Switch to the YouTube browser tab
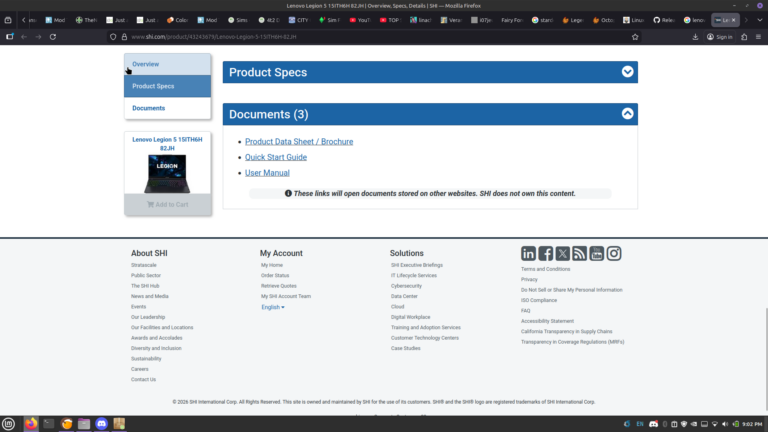Screen dimensions: 768x432 (x=360, y=20)
